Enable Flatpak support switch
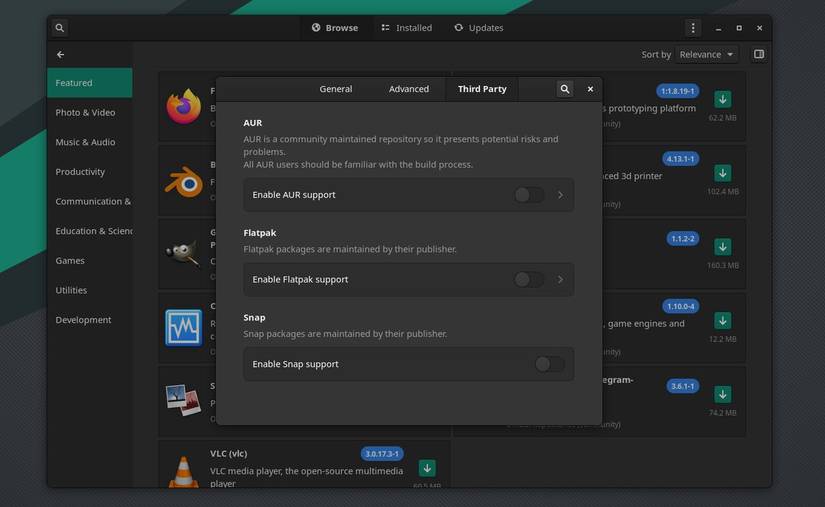 [529, 279]
